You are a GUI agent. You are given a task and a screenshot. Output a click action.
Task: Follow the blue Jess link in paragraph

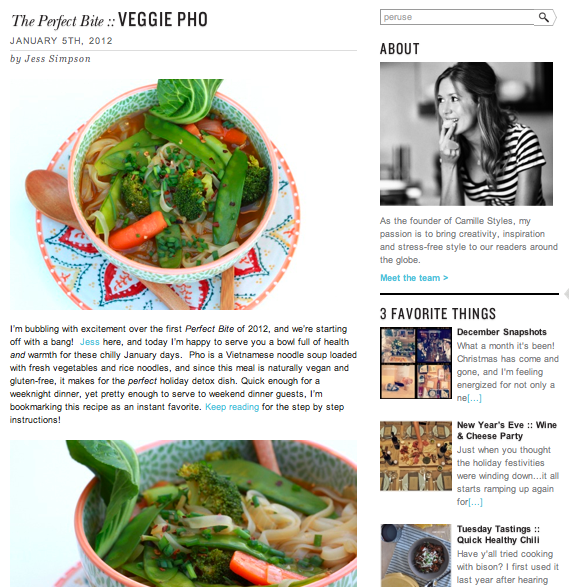click(x=89, y=342)
